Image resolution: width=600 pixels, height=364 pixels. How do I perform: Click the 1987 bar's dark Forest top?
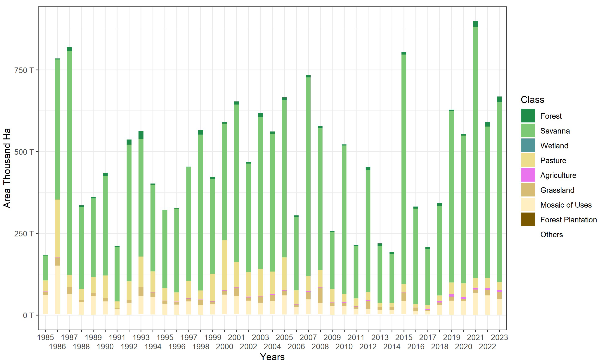[x=69, y=49]
